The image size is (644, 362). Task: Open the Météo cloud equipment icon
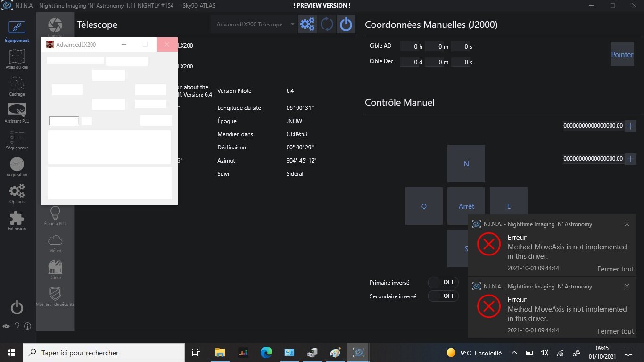pyautogui.click(x=55, y=243)
